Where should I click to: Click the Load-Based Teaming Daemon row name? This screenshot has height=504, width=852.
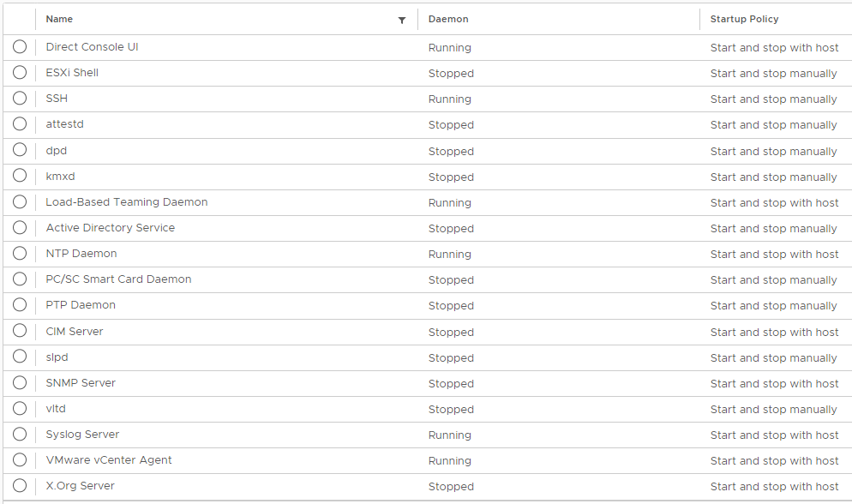point(127,202)
